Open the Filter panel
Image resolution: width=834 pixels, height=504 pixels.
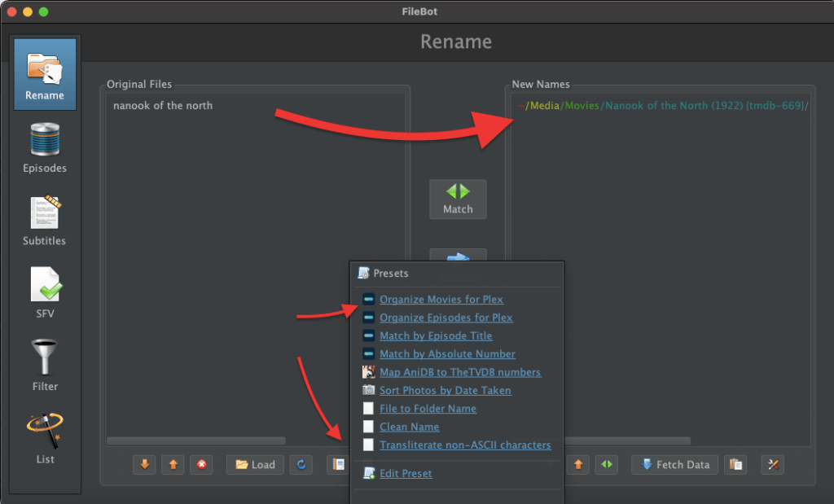pos(45,366)
